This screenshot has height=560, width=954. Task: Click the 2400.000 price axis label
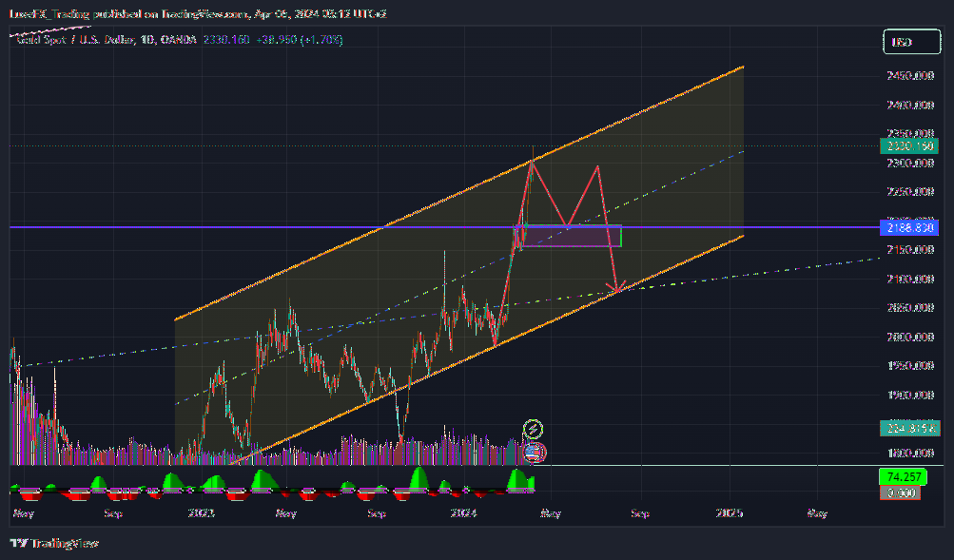910,106
